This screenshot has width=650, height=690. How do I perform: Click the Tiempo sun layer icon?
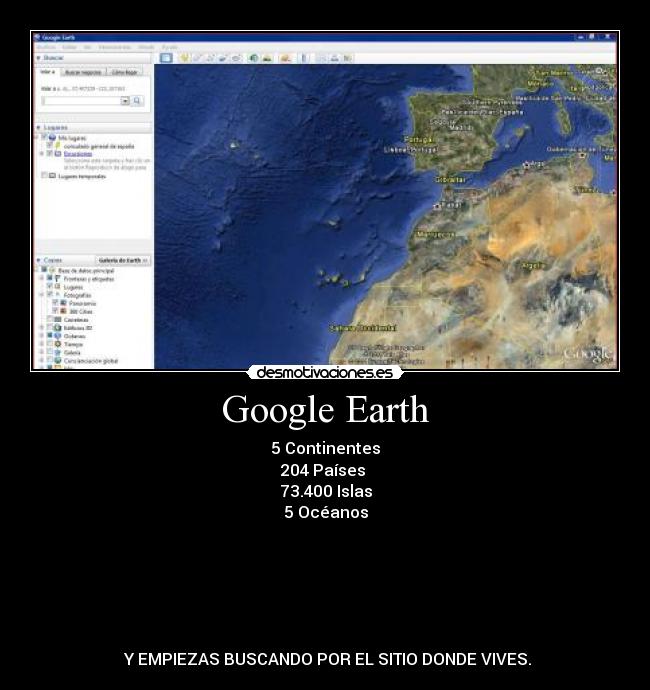click(58, 344)
